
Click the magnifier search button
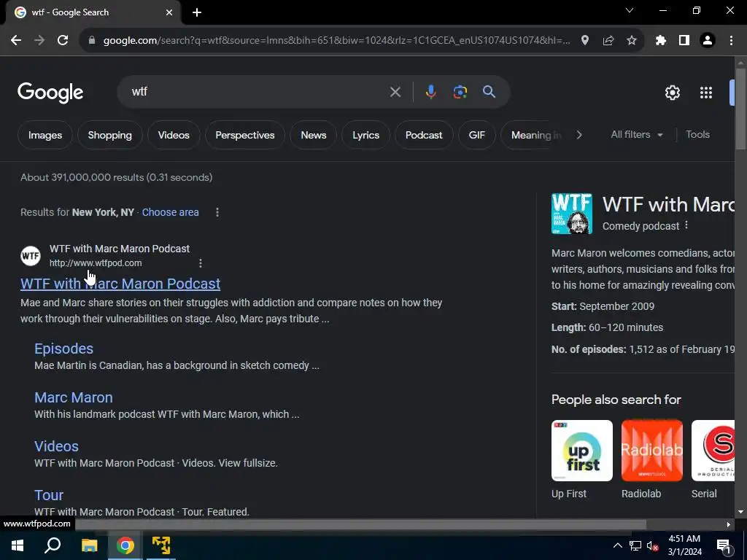[x=489, y=92]
